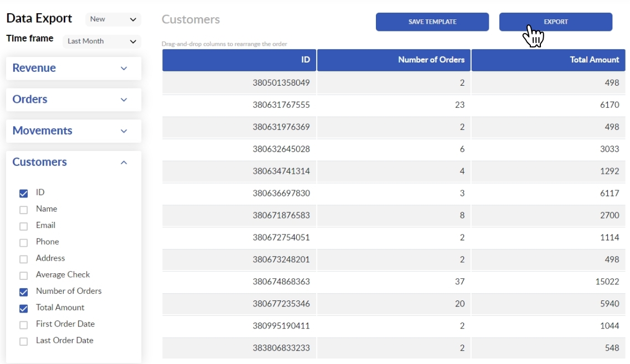The image size is (630, 364).
Task: Check the Average Check box
Action: click(x=24, y=275)
